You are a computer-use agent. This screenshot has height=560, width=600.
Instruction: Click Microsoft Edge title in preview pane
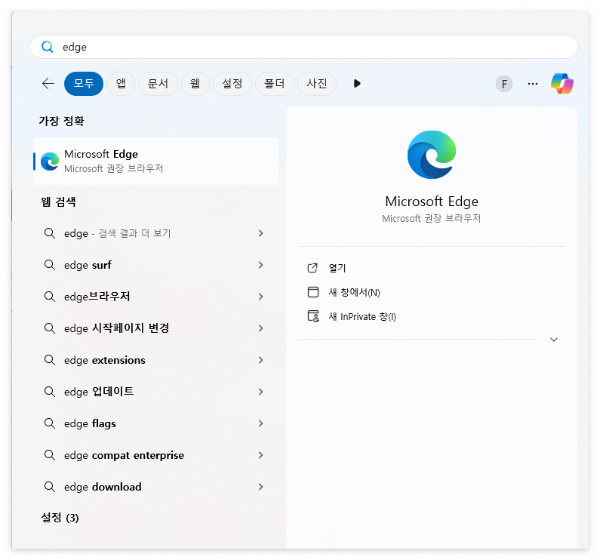pyautogui.click(x=432, y=201)
